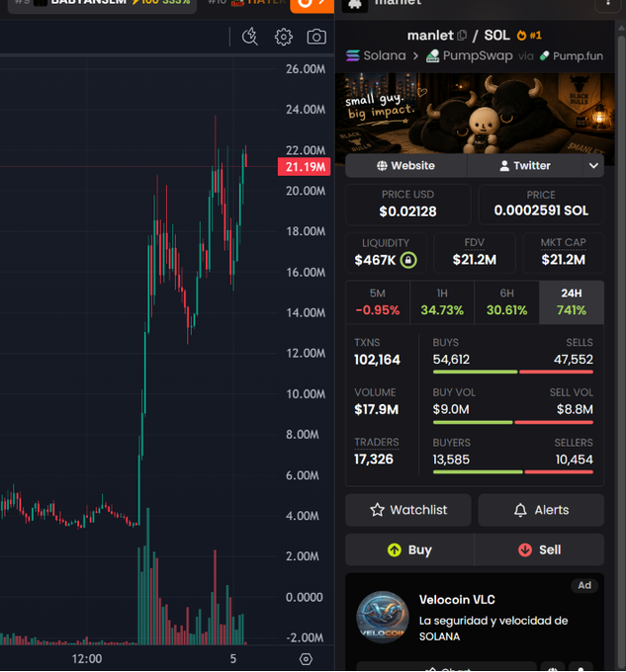Image resolution: width=626 pixels, height=672 pixels.
Task: Click the BUYS 54,612 count
Action: pos(451,359)
